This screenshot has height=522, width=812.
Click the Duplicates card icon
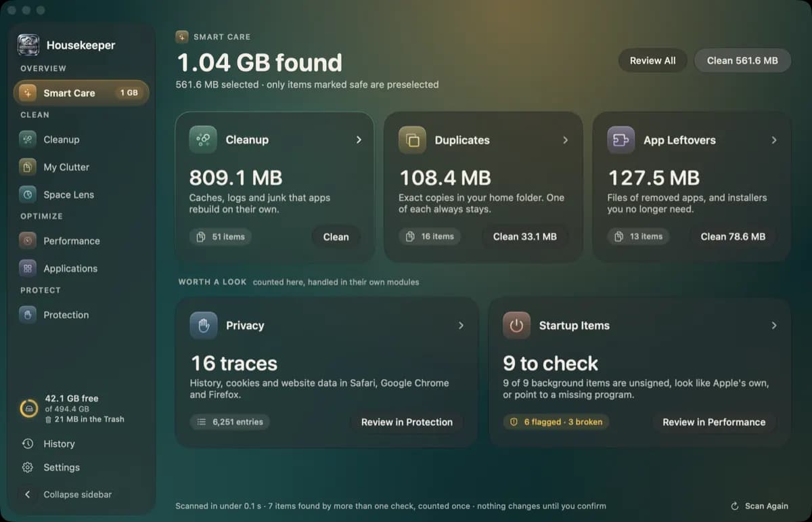pyautogui.click(x=412, y=140)
